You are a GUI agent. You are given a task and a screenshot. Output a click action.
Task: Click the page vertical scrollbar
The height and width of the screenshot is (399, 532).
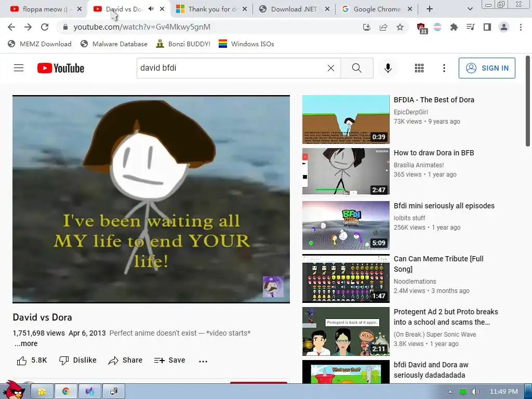pos(528,102)
